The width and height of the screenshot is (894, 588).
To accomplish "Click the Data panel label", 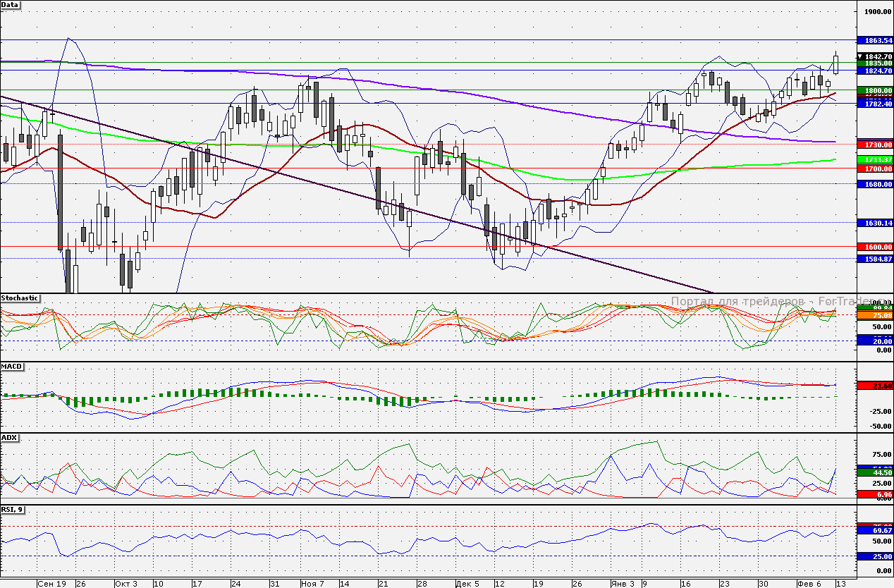I will (x=11, y=5).
